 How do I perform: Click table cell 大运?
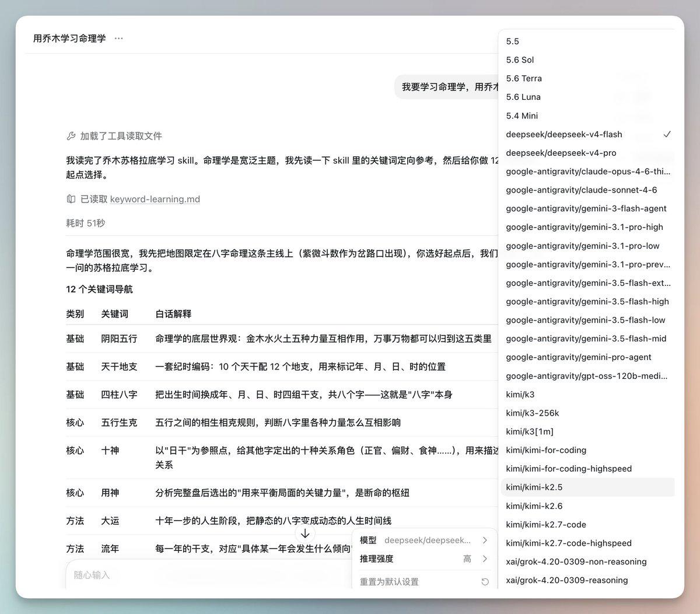tap(110, 521)
